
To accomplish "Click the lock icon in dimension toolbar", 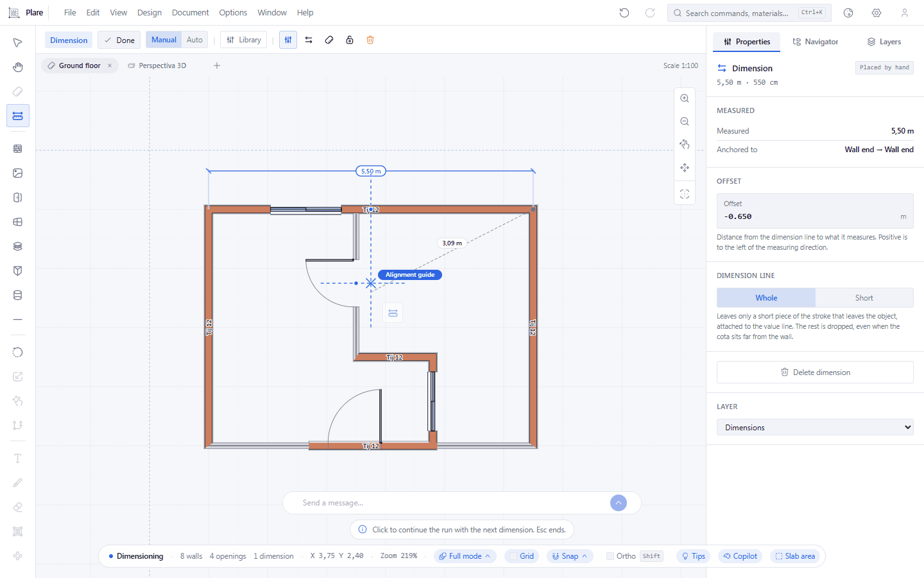I will 350,40.
